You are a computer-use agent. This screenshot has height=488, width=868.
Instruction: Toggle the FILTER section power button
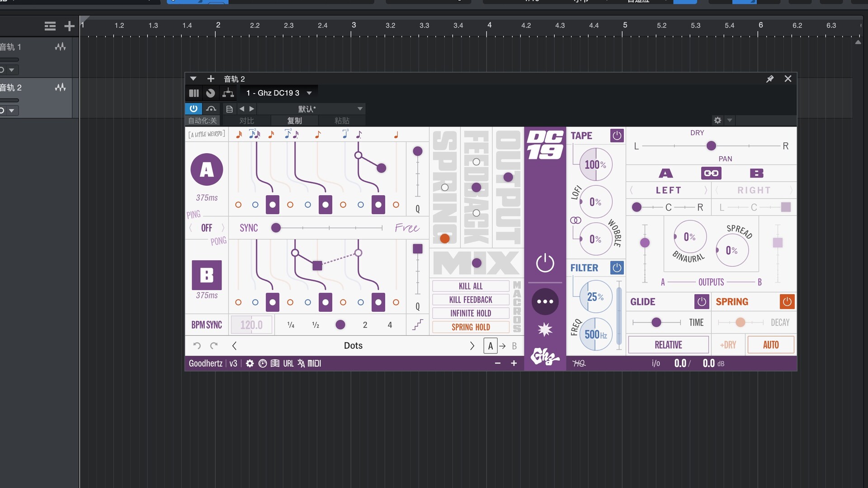coord(617,267)
